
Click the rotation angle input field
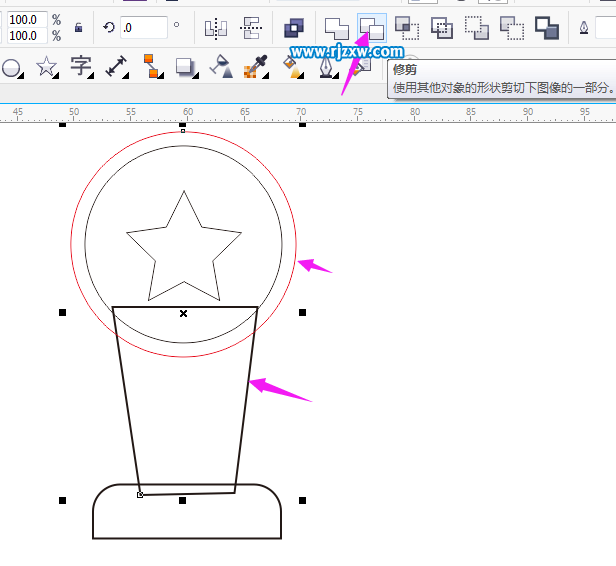point(144,27)
